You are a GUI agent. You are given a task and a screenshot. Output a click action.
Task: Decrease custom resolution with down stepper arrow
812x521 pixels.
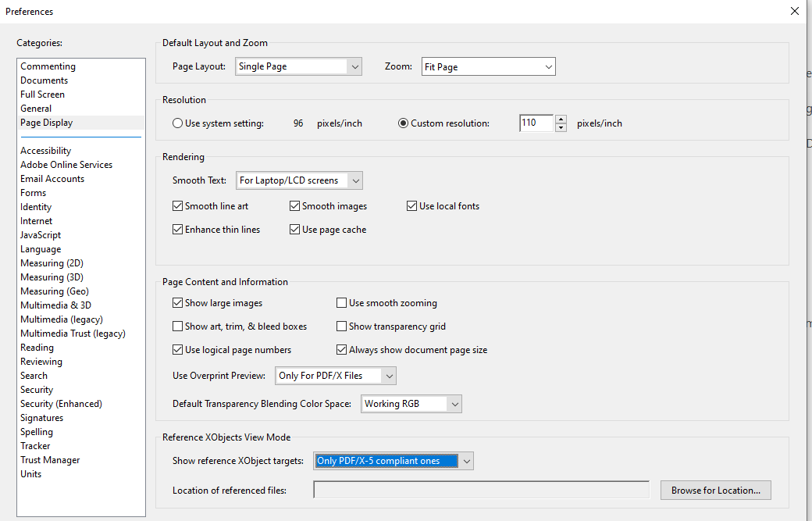561,127
